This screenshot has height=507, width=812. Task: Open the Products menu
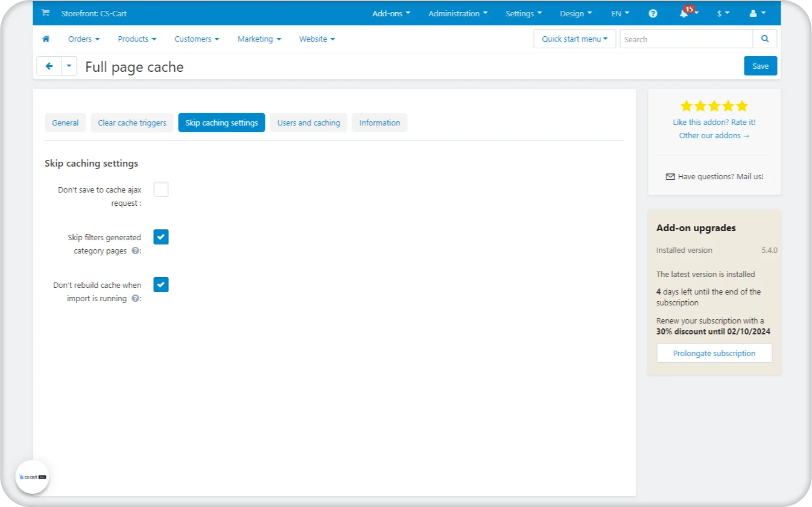137,39
